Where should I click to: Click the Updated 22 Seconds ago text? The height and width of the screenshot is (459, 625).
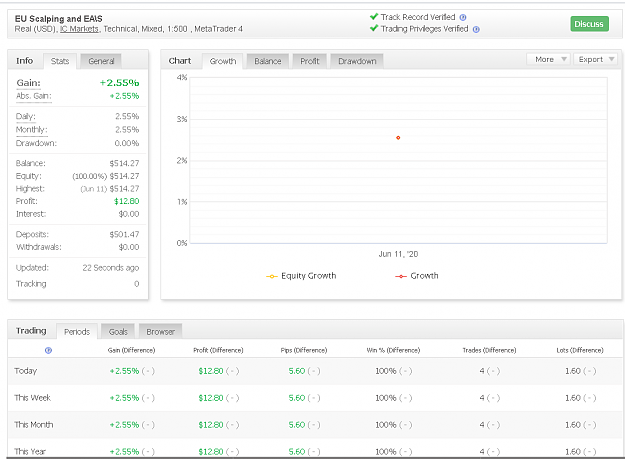pyautogui.click(x=111, y=268)
